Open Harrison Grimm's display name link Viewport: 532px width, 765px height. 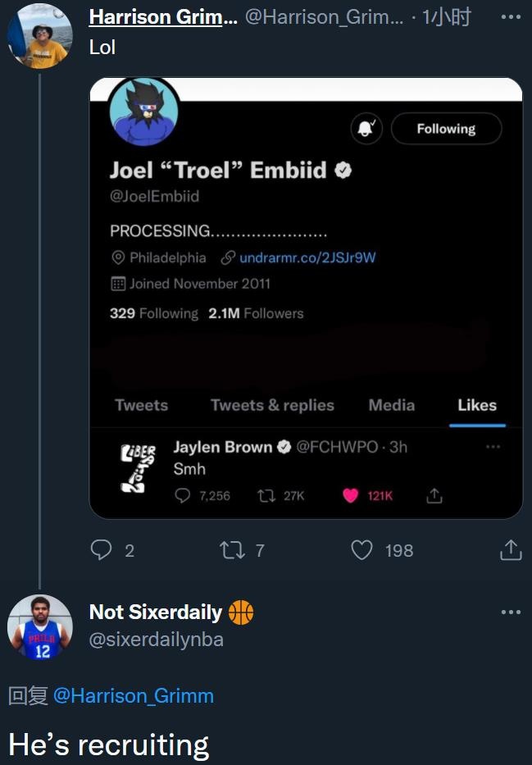(x=163, y=17)
